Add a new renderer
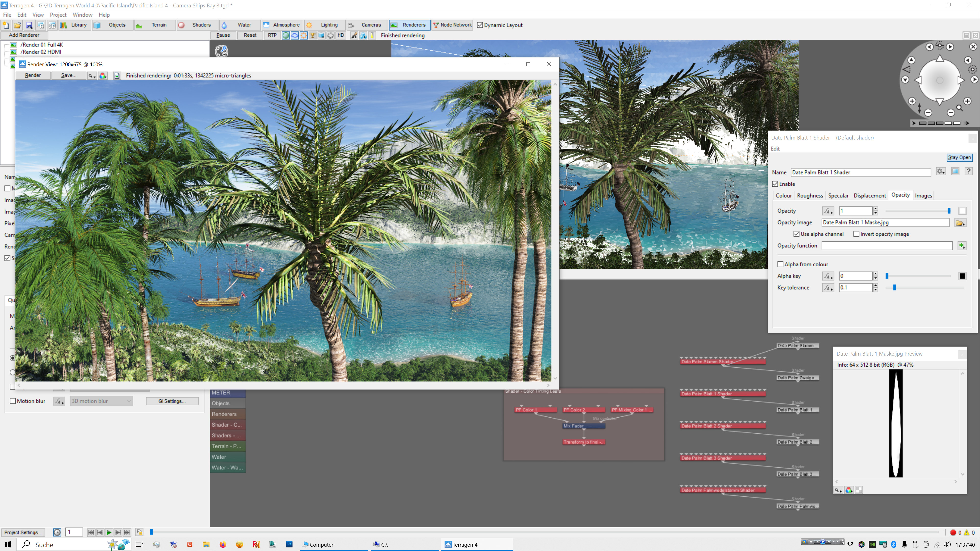980x551 pixels. coord(24,35)
